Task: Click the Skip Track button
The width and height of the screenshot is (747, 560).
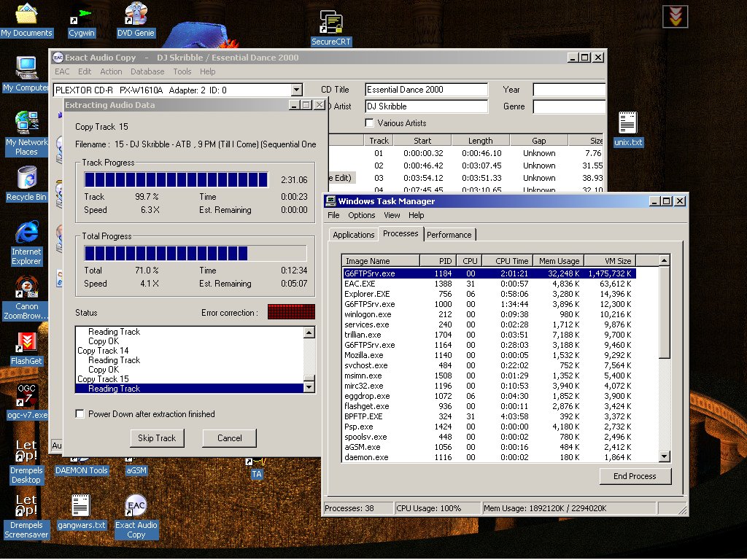Action: 157,438
